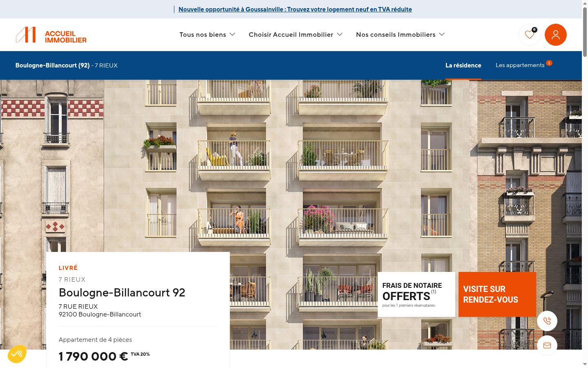The image size is (588, 368).
Task: Open user account orange icon
Action: (556, 35)
